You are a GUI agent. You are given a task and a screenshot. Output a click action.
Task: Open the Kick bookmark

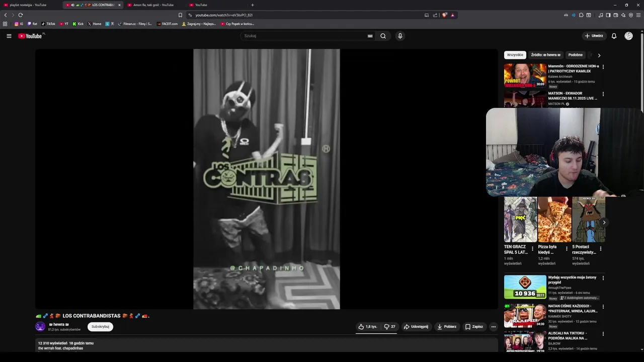tap(78, 24)
